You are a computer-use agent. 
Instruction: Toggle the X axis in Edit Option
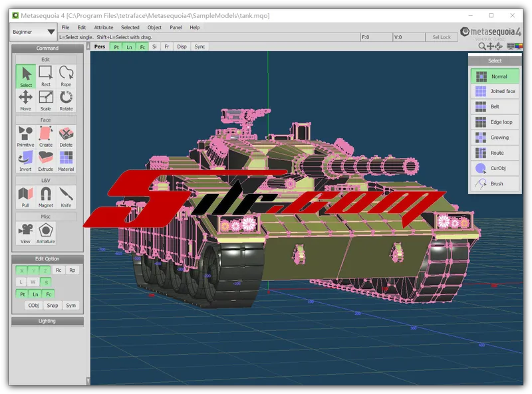22,270
